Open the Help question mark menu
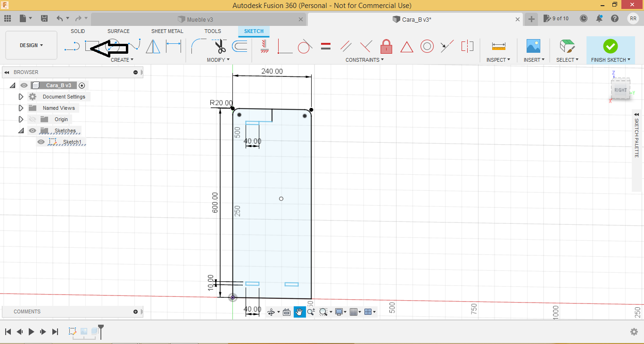 [615, 18]
